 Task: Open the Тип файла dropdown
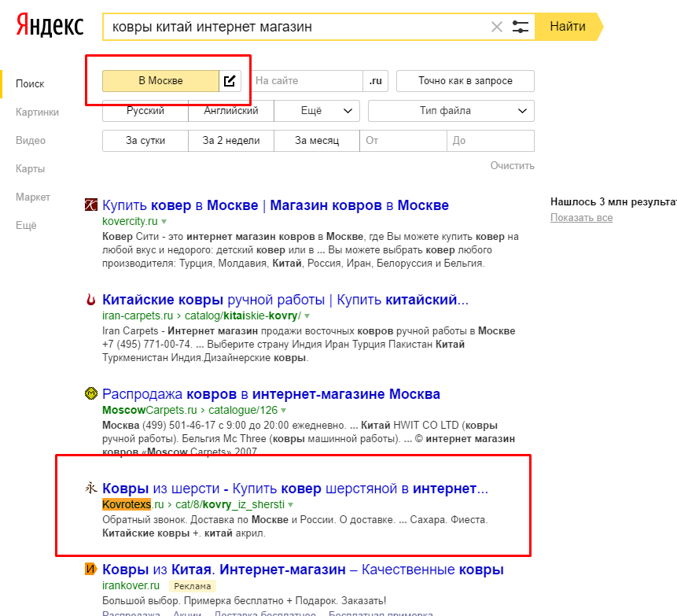pyautogui.click(x=451, y=111)
